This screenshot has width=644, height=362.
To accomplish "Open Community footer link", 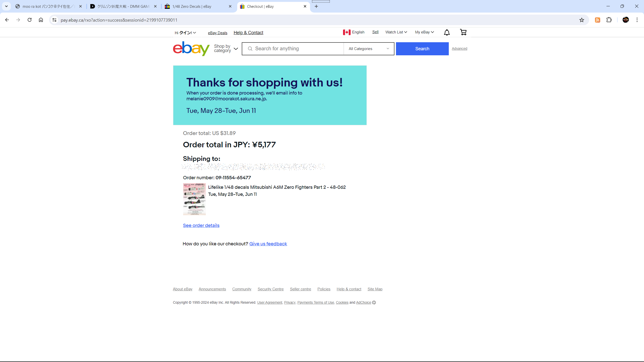I will click(242, 289).
